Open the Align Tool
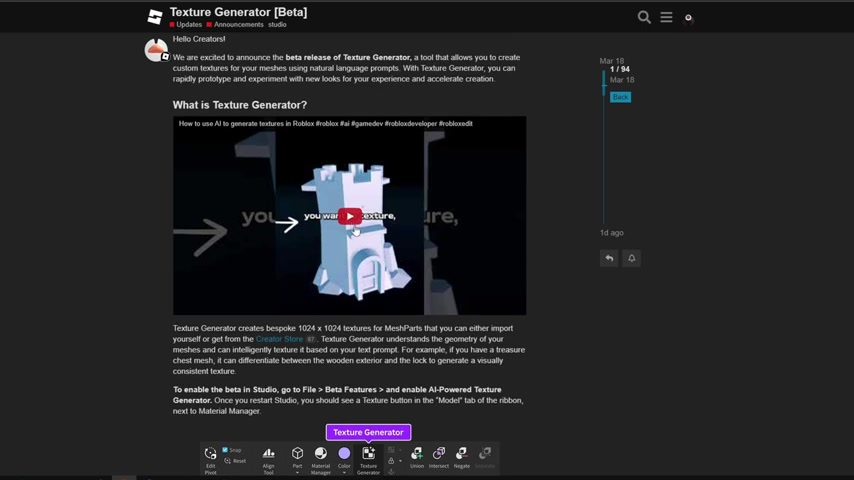 point(269,460)
